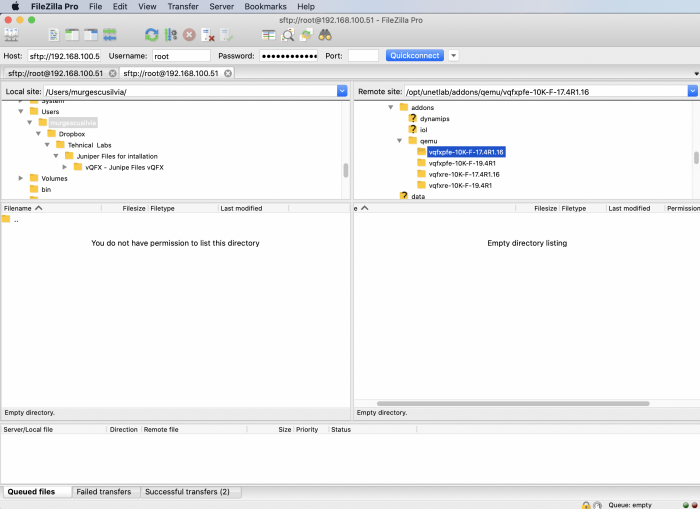The height and width of the screenshot is (509, 700).
Task: Search for files with binoculars icon
Action: [325, 35]
